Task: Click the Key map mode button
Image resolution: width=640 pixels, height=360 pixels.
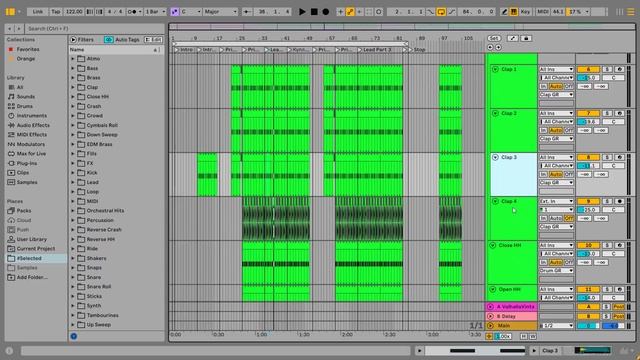Action: [525, 12]
